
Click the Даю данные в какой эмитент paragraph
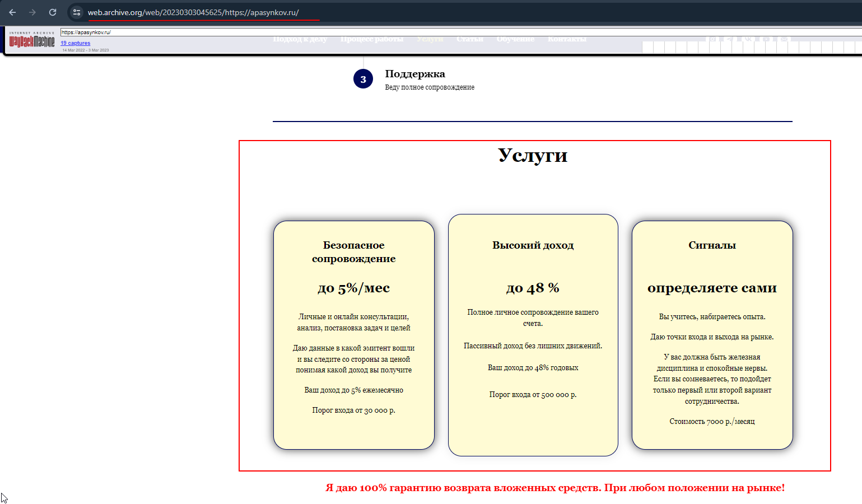[354, 359]
